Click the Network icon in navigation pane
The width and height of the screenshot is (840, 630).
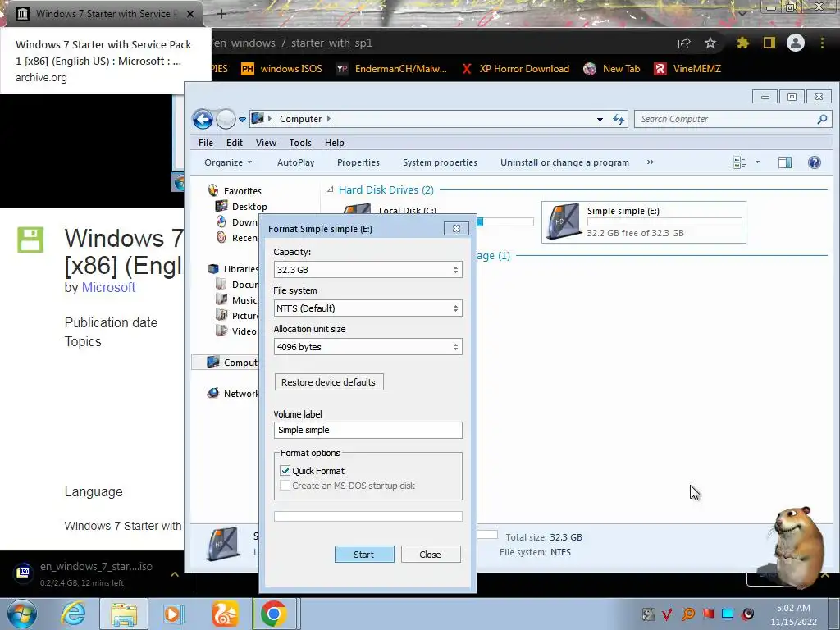click(x=212, y=393)
